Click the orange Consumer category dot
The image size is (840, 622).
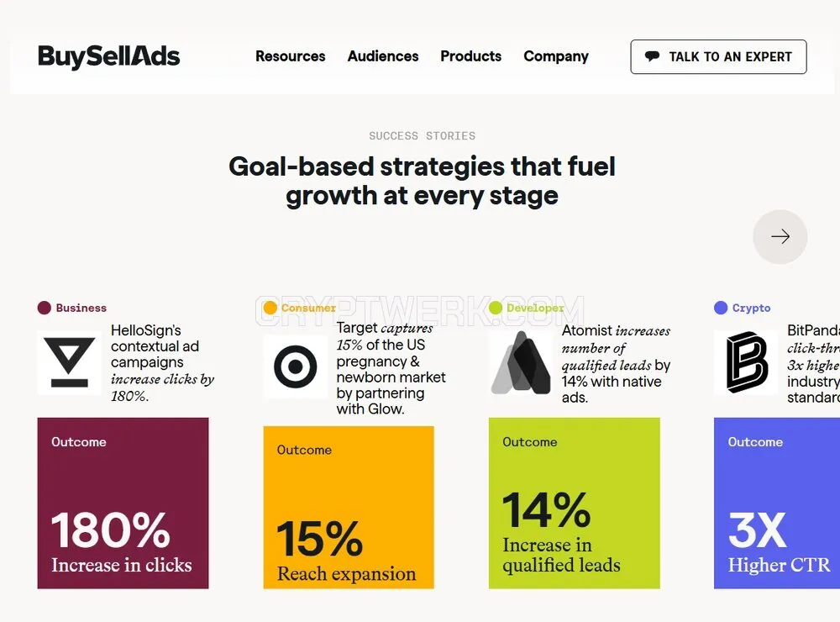(270, 308)
